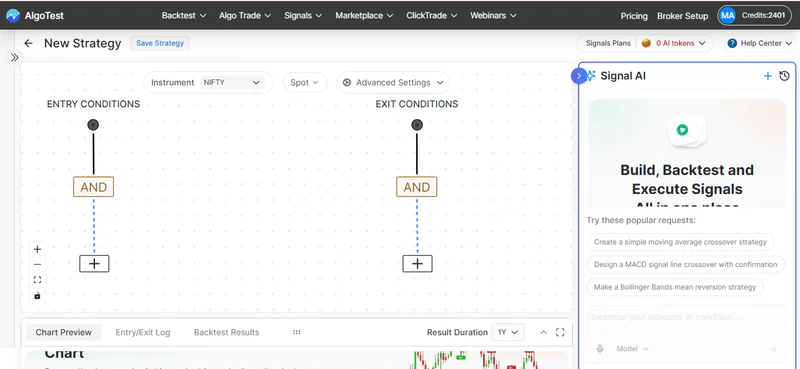800x369 pixels.
Task: Toggle the canvas lock icon
Action: tap(37, 296)
